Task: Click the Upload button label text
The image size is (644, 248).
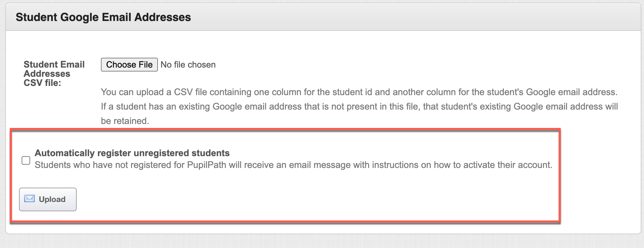Action: [x=52, y=199]
